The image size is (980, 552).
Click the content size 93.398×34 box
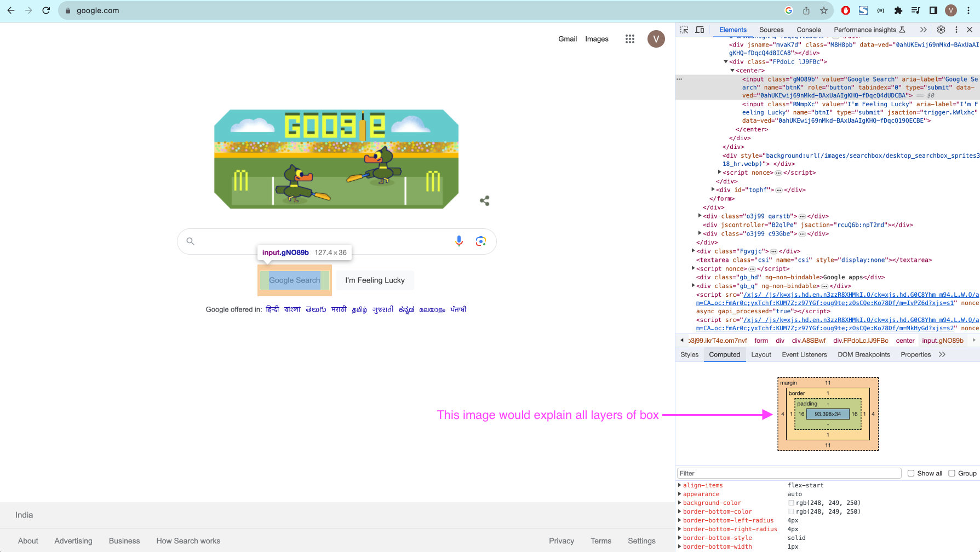[x=828, y=414]
